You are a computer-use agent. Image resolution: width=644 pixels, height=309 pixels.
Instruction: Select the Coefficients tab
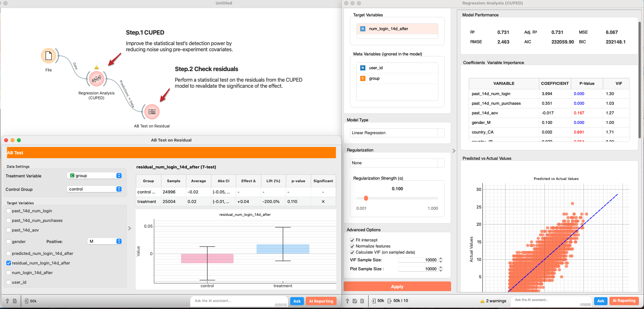pyautogui.click(x=474, y=63)
